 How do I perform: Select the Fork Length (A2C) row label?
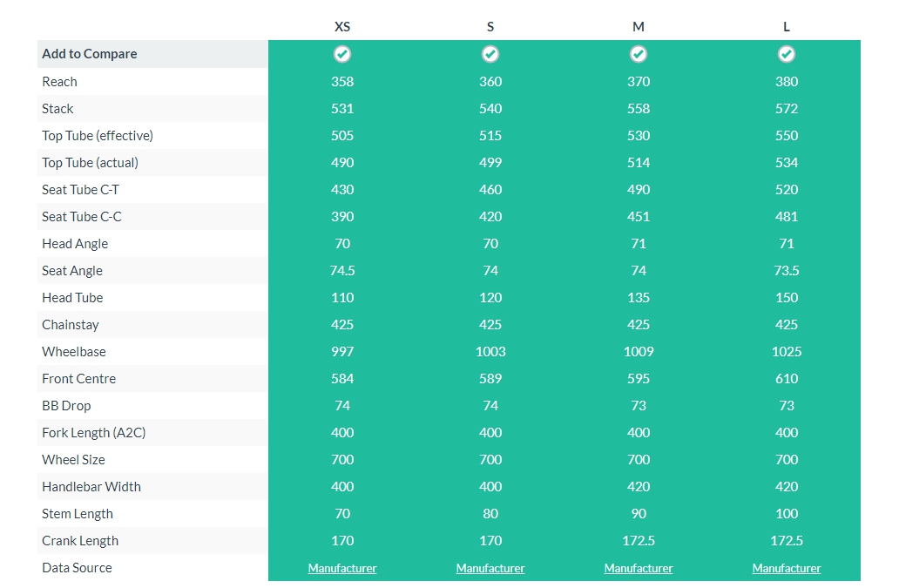point(94,433)
